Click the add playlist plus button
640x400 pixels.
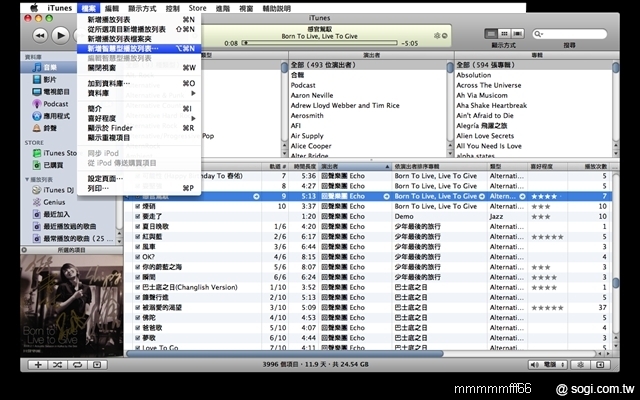(37, 365)
